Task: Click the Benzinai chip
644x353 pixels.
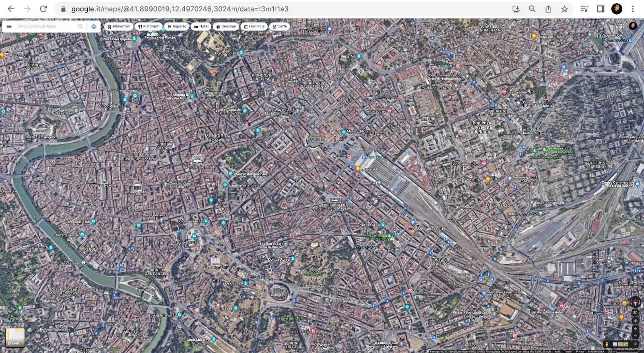Action: point(226,27)
